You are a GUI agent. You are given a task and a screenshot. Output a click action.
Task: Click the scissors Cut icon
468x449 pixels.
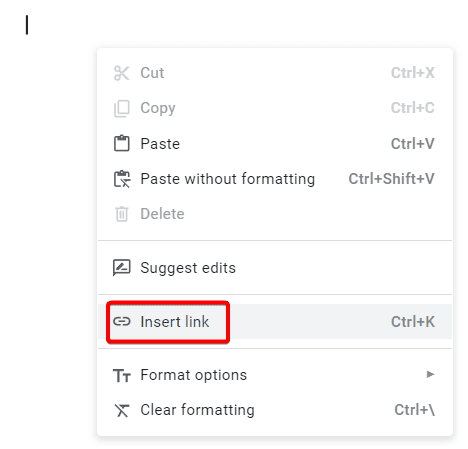coord(121,73)
